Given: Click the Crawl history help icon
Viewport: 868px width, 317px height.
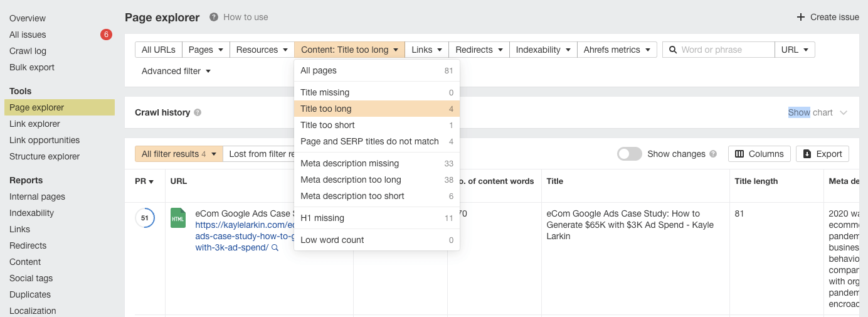Looking at the screenshot, I should tap(198, 113).
